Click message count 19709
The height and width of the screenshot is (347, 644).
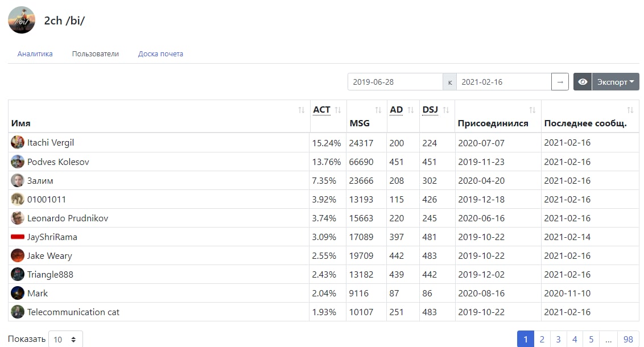pyautogui.click(x=361, y=256)
